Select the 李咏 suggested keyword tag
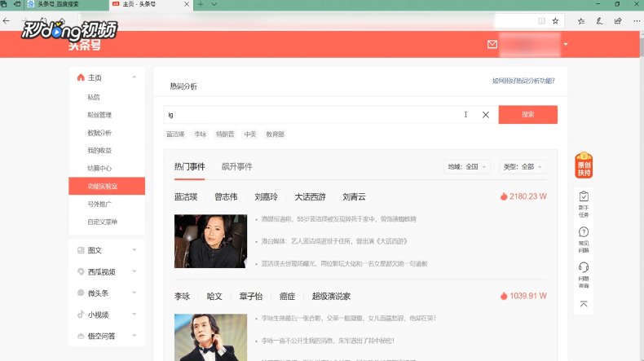Screen dimensions: 644x361 201,134
